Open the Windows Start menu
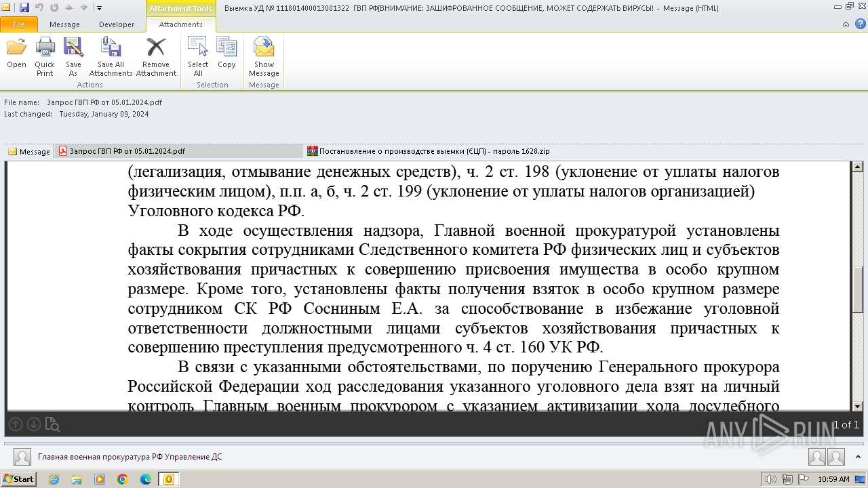Screen dimensions: 868x488 18,479
